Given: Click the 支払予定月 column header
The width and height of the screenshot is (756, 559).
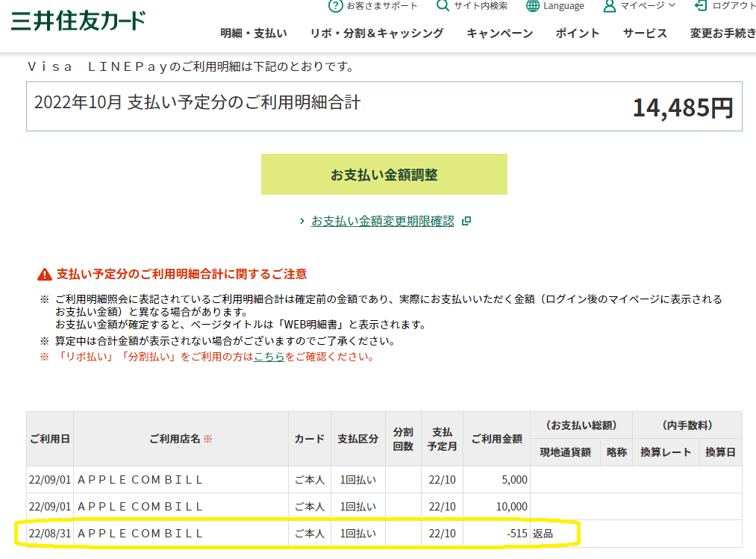Looking at the screenshot, I should (442, 439).
